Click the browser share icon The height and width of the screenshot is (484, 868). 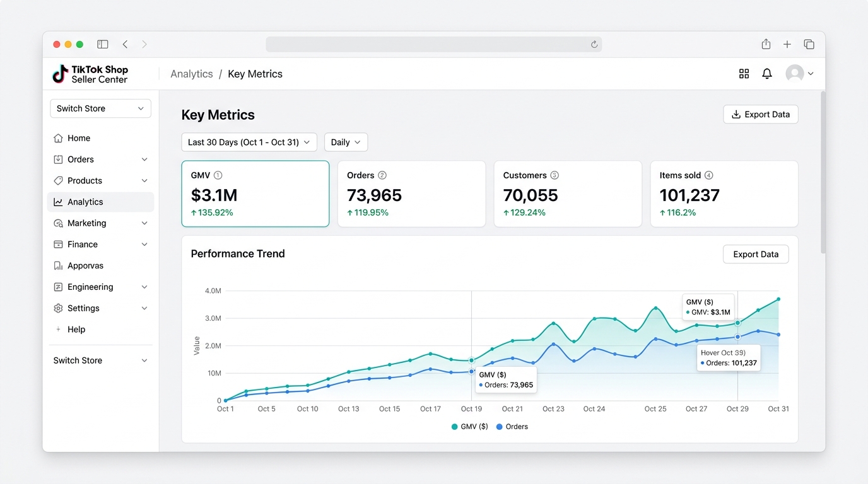pos(766,44)
